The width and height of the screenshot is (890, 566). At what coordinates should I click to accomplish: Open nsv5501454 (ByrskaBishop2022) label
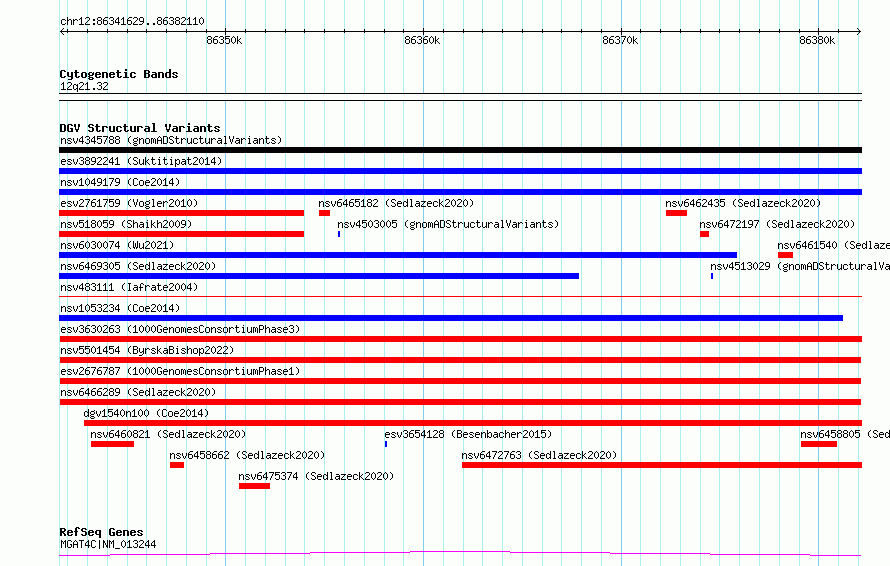pyautogui.click(x=147, y=350)
